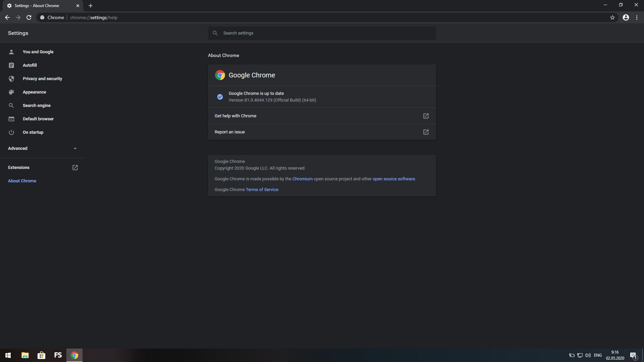The height and width of the screenshot is (362, 644).
Task: Click the Chromium link
Action: [302, 179]
